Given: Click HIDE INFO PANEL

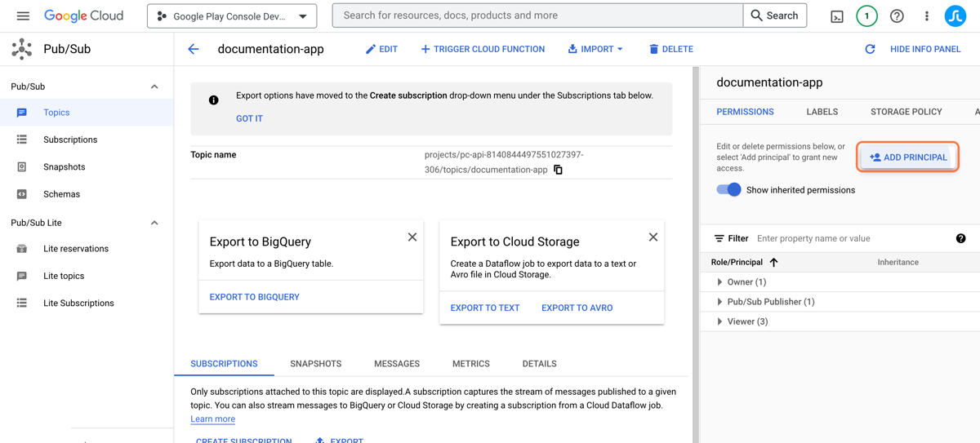Looking at the screenshot, I should click(925, 49).
